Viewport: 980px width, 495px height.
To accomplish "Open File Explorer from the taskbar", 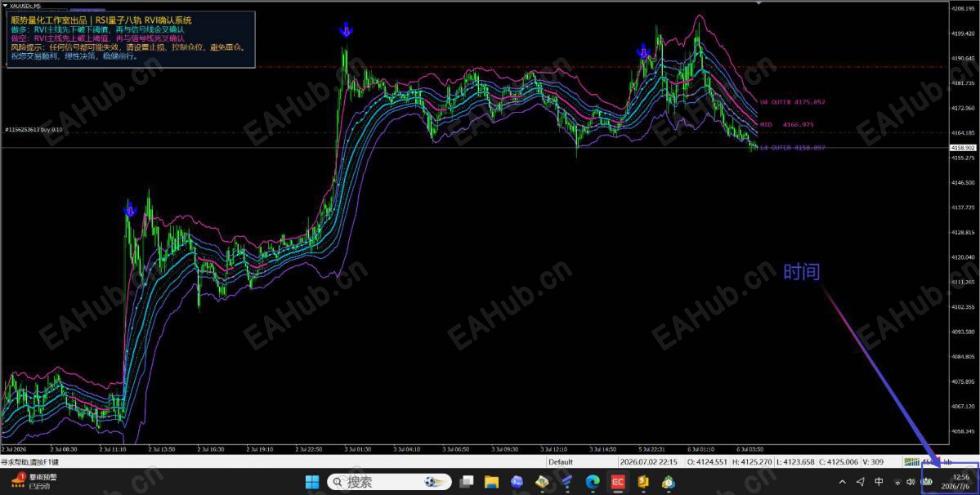I will pyautogui.click(x=492, y=482).
